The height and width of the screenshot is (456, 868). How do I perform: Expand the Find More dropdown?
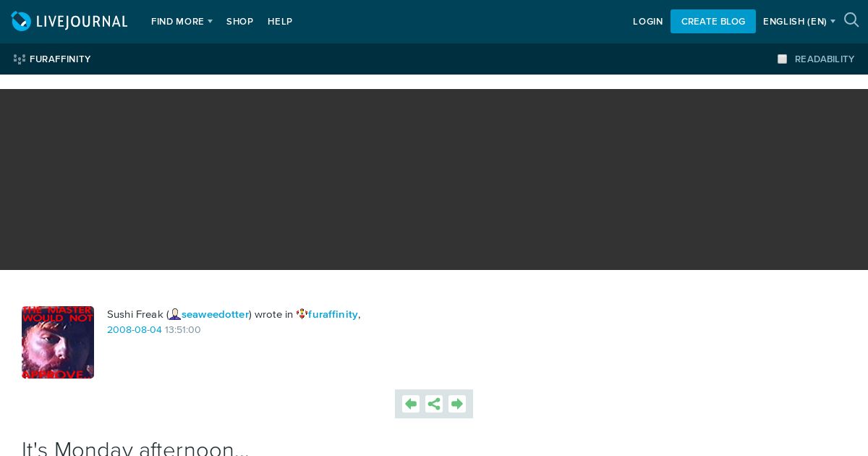coord(182,22)
